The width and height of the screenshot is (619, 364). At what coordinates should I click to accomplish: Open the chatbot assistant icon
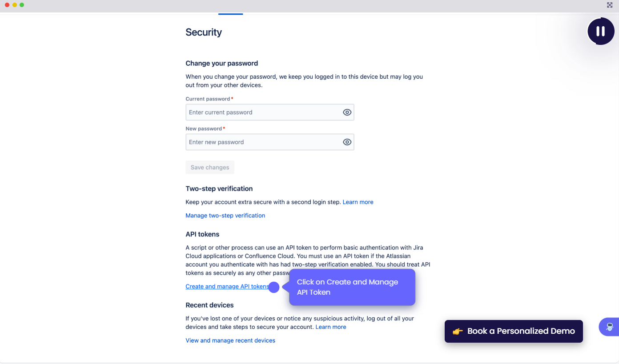tap(610, 327)
